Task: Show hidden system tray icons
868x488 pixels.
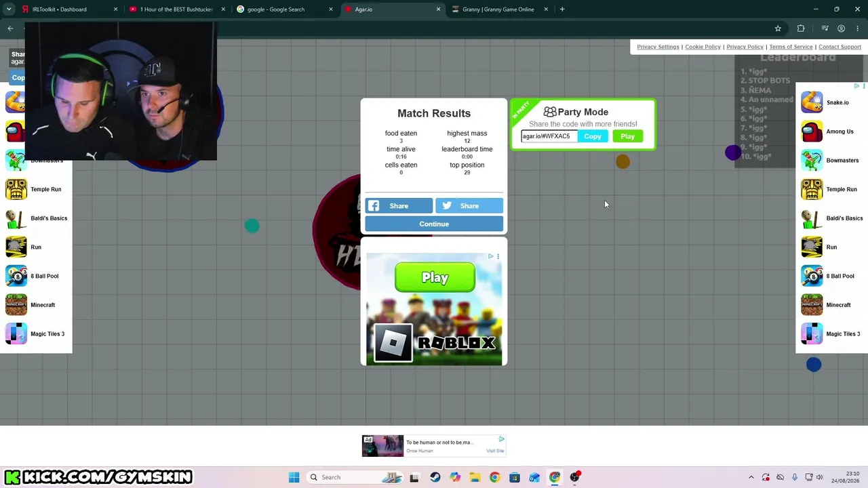Action: (x=751, y=477)
